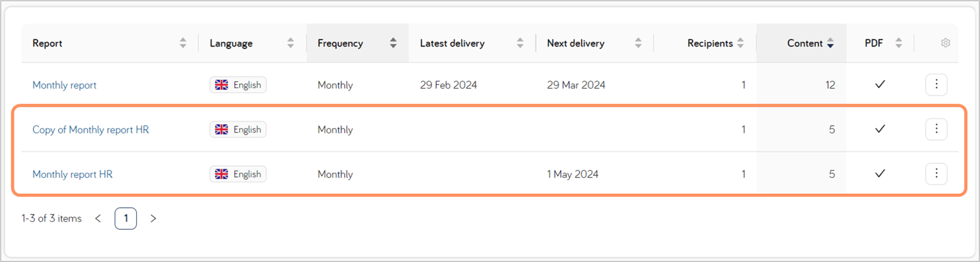Image resolution: width=980 pixels, height=262 pixels.
Task: Go to next page arrow
Action: 153,219
